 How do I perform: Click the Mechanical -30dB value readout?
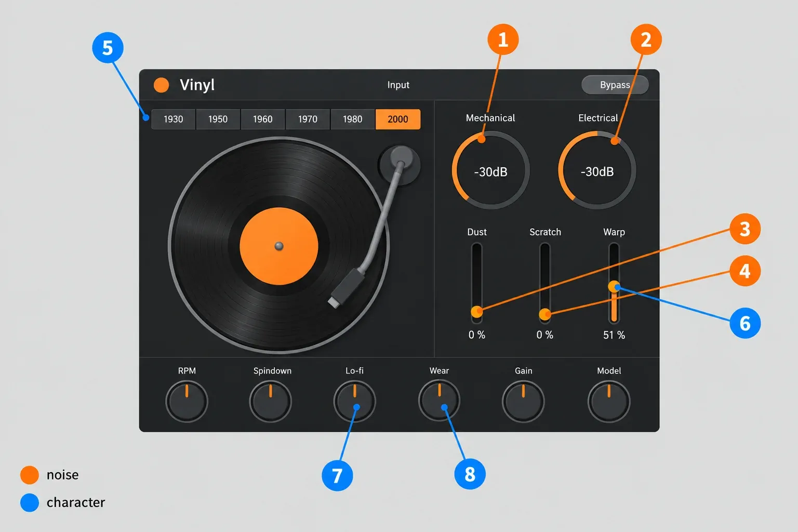coord(491,172)
